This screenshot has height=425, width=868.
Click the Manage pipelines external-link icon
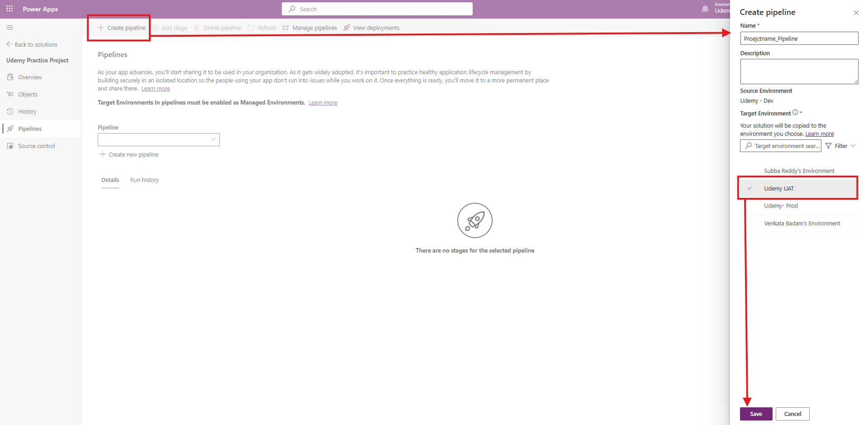[x=286, y=28]
